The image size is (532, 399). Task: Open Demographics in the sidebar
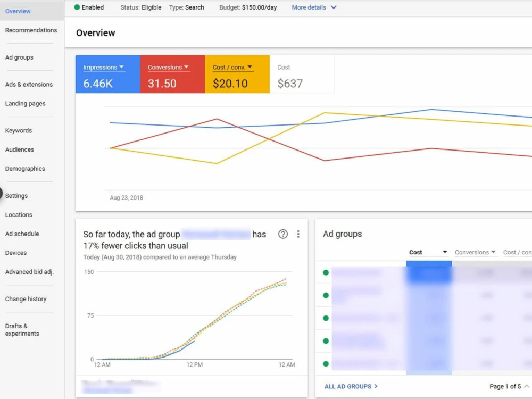(25, 169)
